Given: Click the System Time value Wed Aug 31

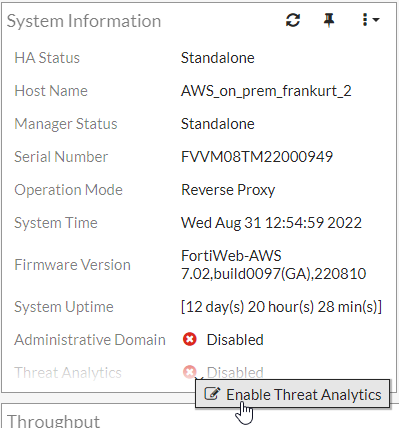Looking at the screenshot, I should pos(271,223).
